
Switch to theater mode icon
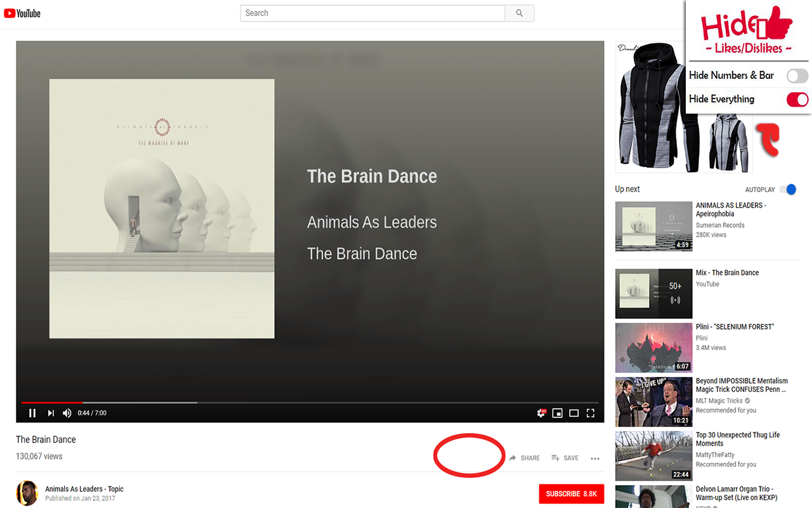click(x=574, y=413)
